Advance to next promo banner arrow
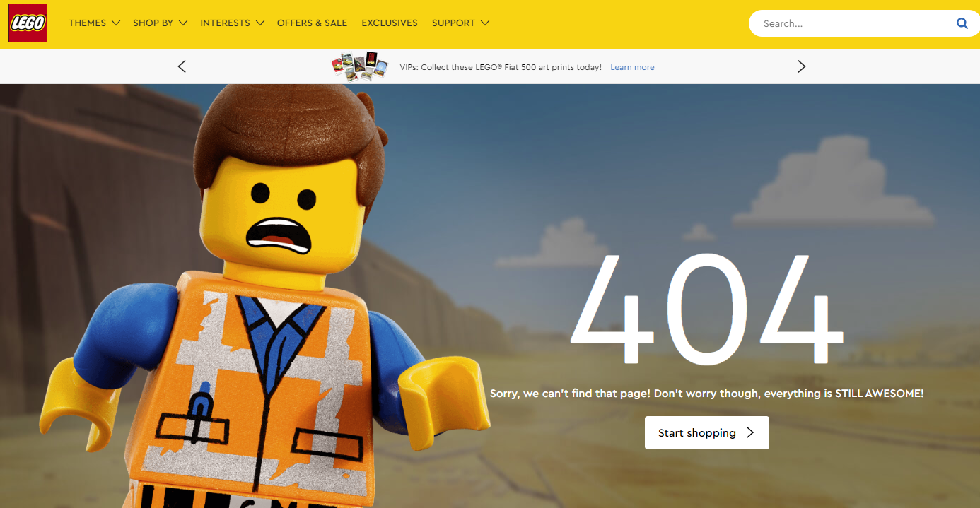 click(801, 66)
